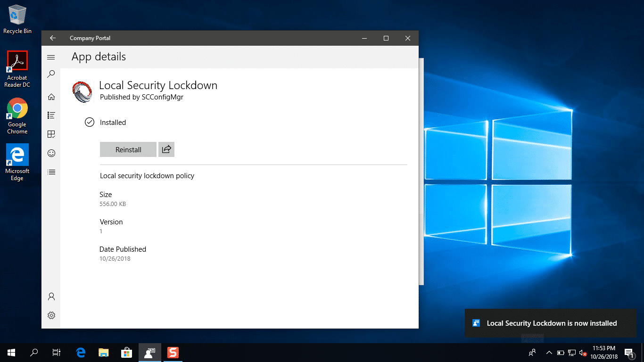
Task: Open user account icon in sidebar
Action: 51,296
